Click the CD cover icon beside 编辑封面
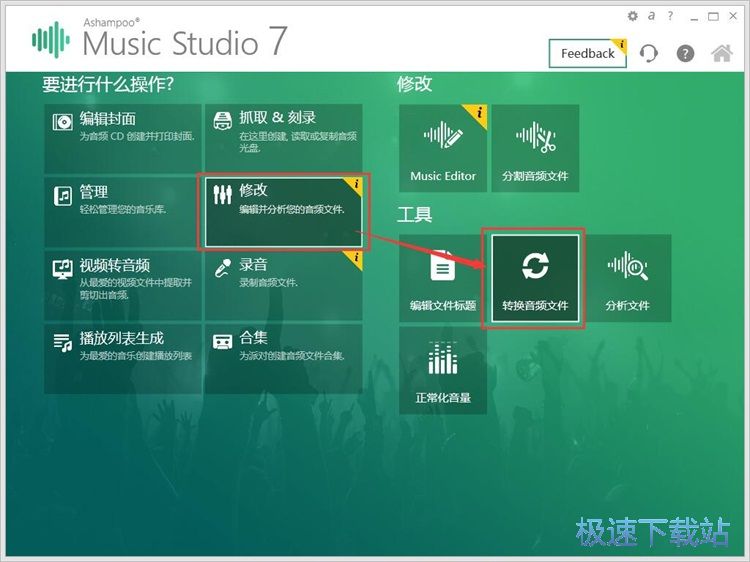Image resolution: width=750 pixels, height=562 pixels. [x=63, y=122]
